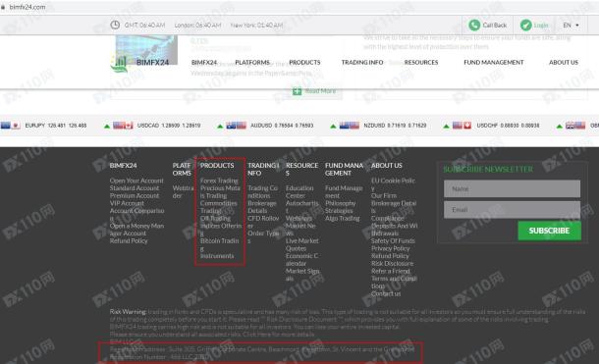Click the Call Back button text
The width and height of the screenshot is (599, 364).
494,26
